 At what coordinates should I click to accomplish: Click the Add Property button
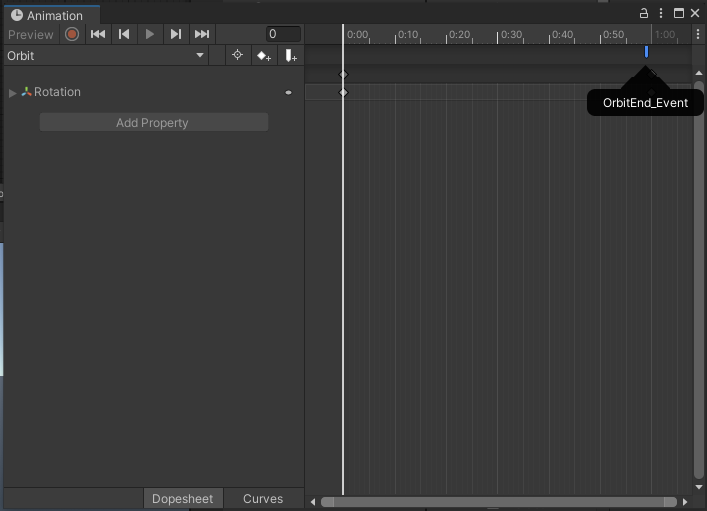coord(153,122)
